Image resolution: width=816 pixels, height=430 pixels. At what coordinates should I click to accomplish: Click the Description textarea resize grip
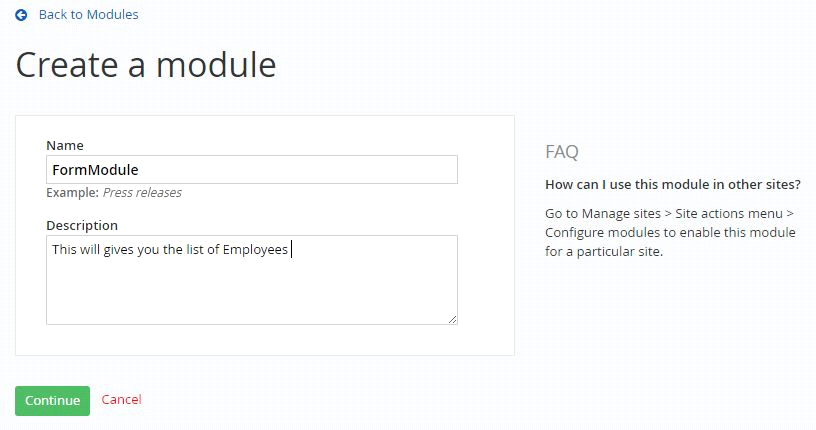tap(452, 319)
